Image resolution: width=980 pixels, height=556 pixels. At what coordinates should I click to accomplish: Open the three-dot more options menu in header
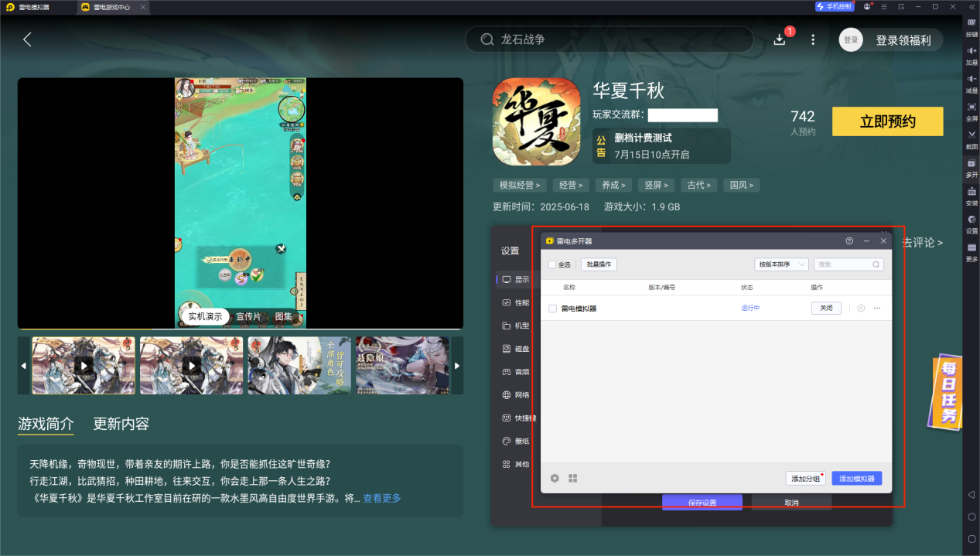(813, 39)
